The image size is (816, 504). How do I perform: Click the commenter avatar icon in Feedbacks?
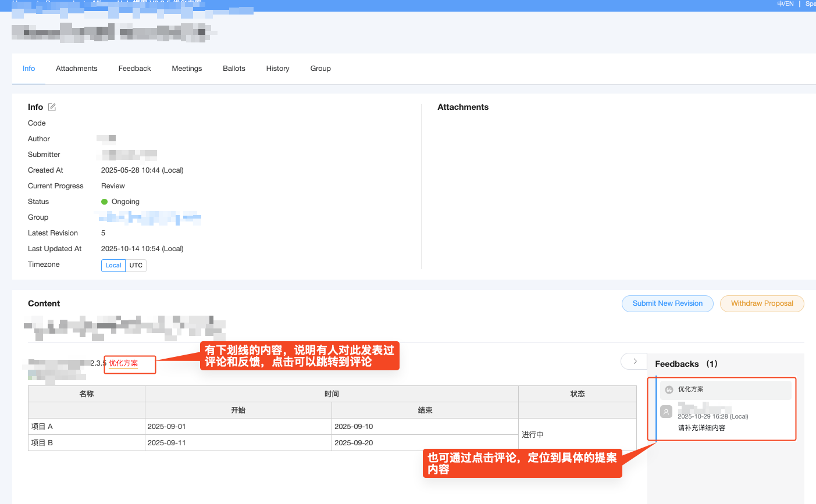coord(667,412)
